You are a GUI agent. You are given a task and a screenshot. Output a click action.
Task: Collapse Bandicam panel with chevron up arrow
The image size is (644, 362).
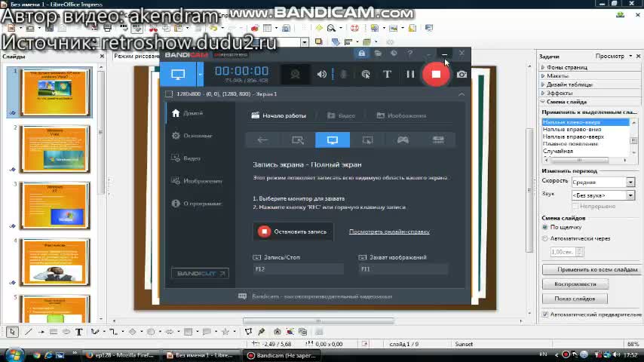[462, 94]
